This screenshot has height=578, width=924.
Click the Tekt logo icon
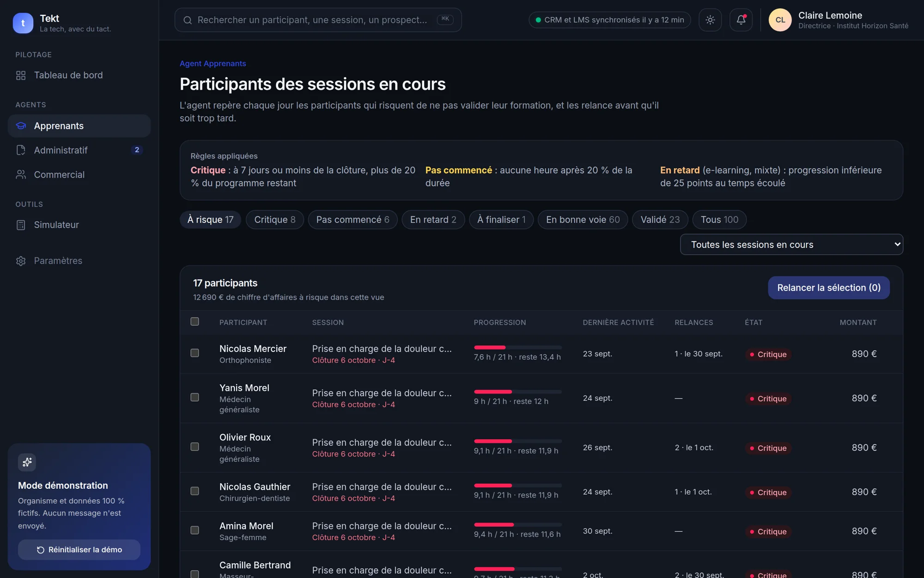click(x=23, y=23)
